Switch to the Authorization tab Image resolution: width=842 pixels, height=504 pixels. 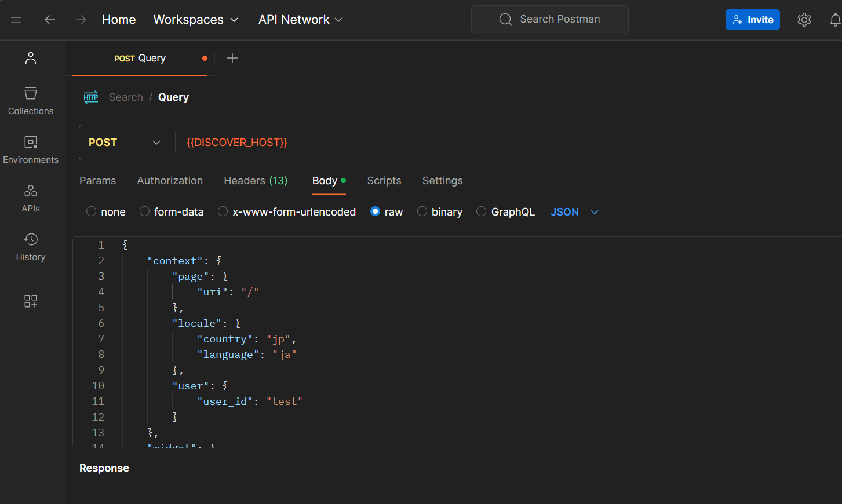tap(170, 181)
